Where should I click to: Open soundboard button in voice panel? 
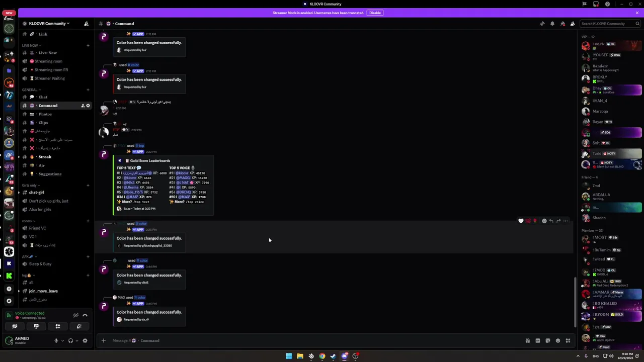tap(79, 326)
